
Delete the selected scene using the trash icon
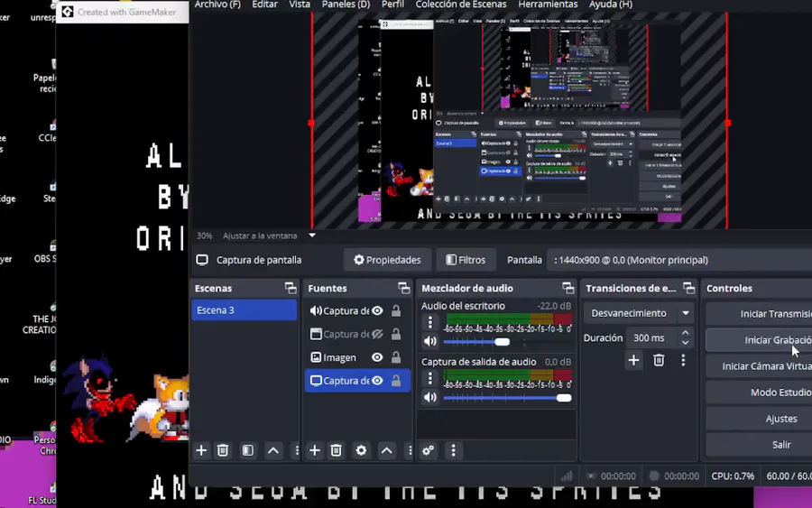coord(223,450)
